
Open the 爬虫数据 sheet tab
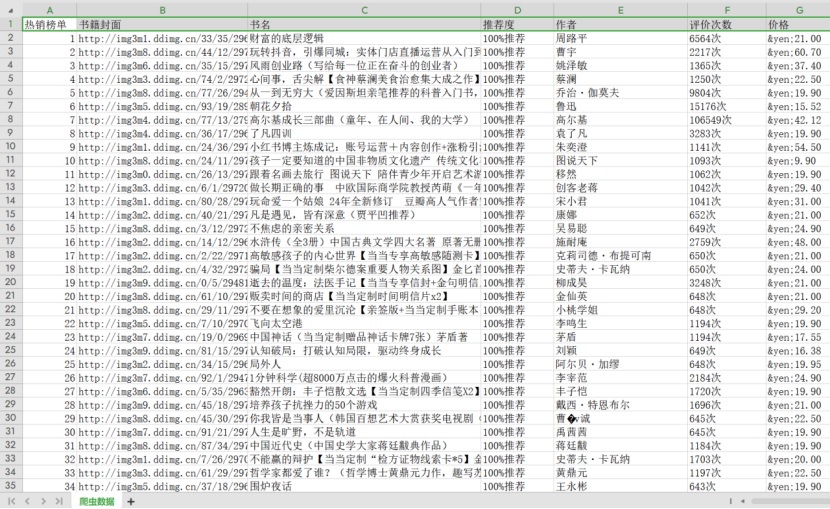click(x=97, y=501)
